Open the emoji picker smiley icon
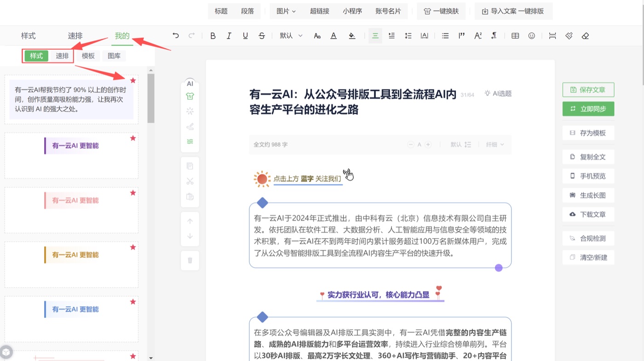 [532, 36]
